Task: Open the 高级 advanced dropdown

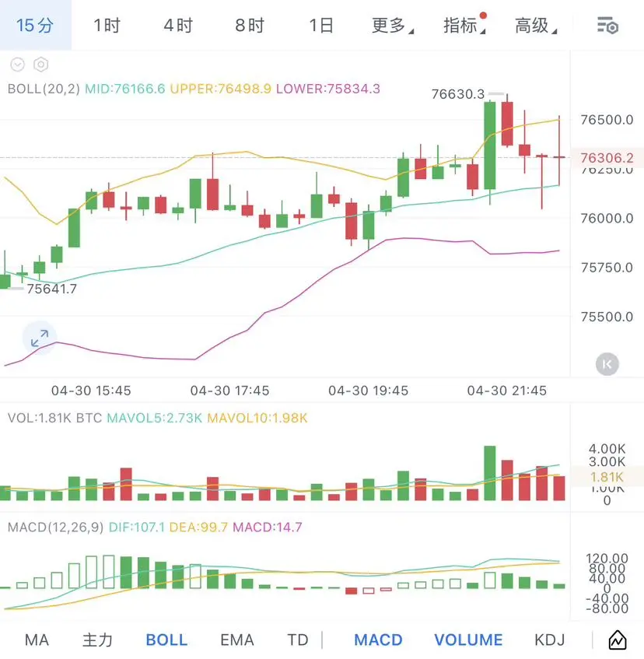Action: tap(536, 25)
